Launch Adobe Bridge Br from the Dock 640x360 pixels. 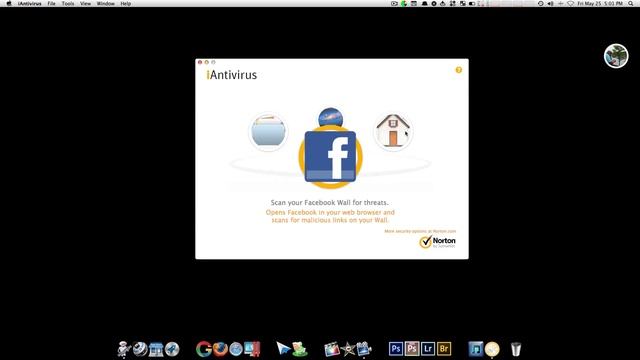click(444, 349)
